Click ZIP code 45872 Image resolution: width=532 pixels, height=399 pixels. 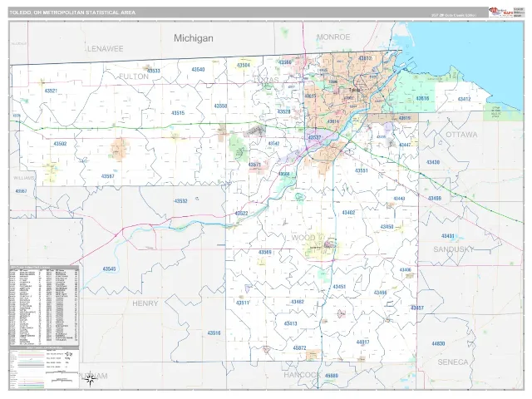299,347
